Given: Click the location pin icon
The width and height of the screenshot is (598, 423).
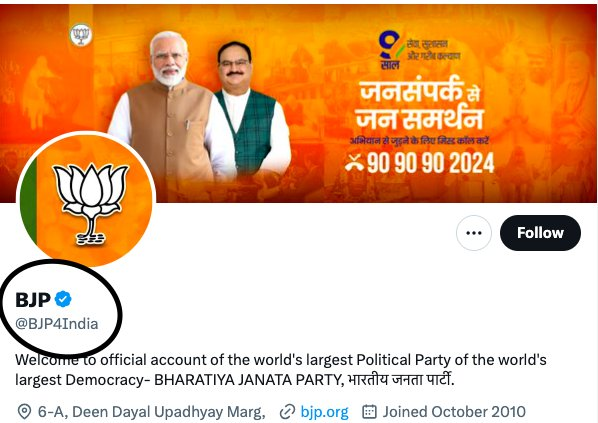Looking at the screenshot, I should click(x=24, y=412).
